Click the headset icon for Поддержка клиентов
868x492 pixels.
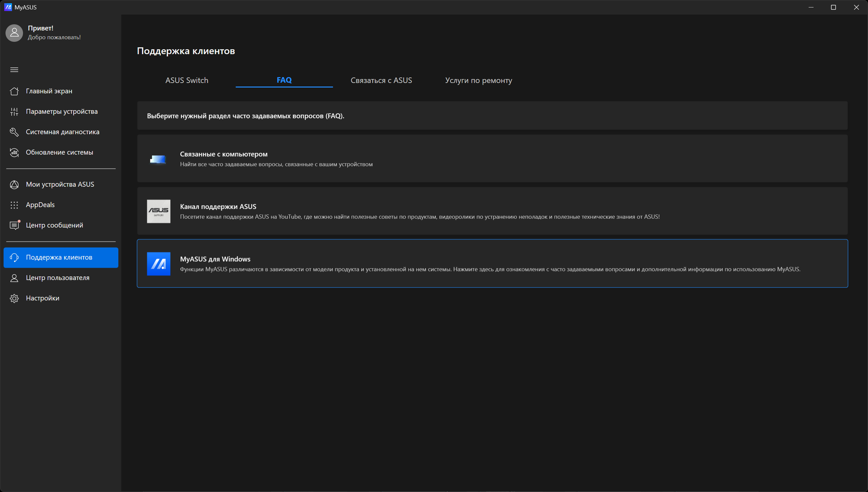tap(14, 257)
